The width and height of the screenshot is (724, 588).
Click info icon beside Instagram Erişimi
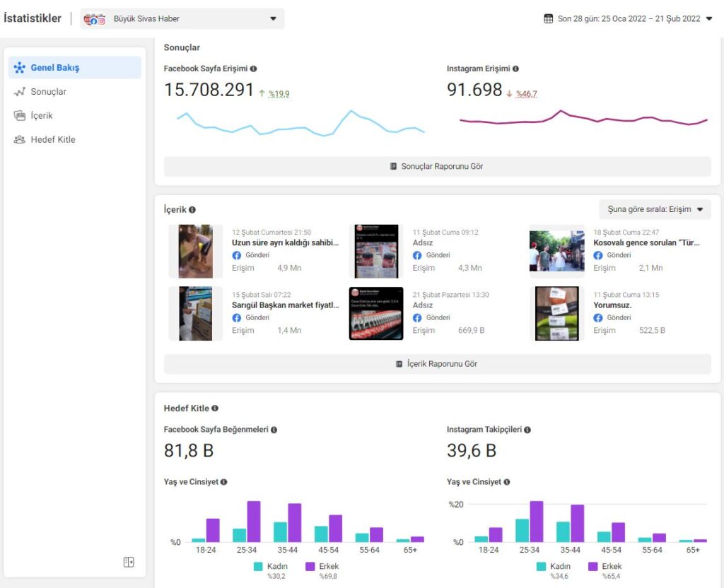point(515,69)
